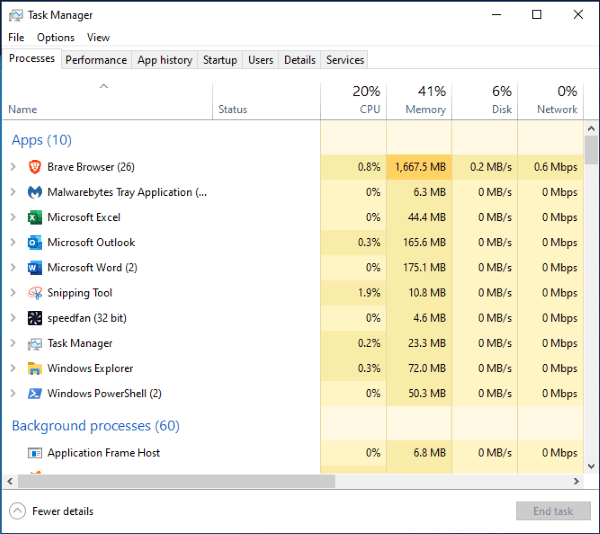This screenshot has width=600, height=534.
Task: Click the 72.0 MB Windows Explorer memory value
Action: point(427,368)
